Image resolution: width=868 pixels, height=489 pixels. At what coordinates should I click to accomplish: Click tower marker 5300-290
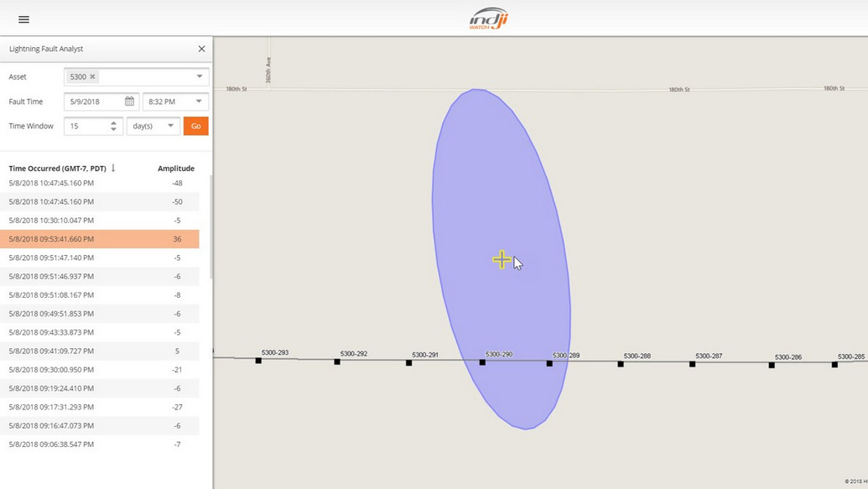[482, 362]
